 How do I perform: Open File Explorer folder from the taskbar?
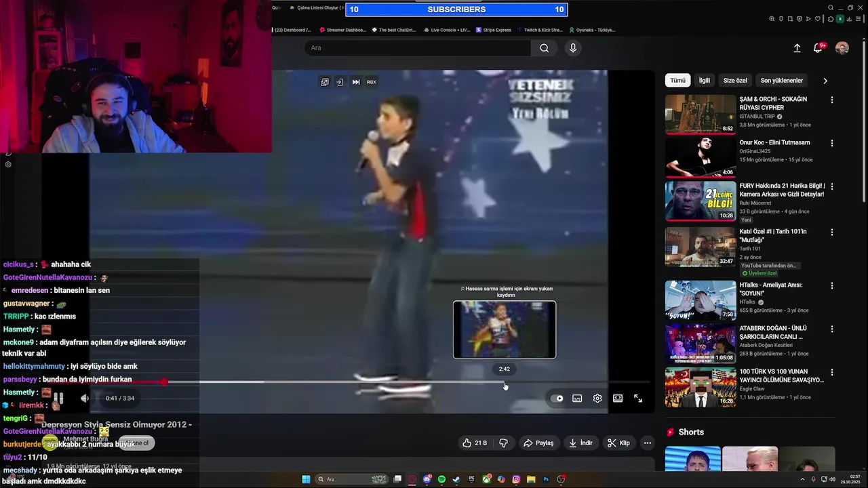pos(531,479)
